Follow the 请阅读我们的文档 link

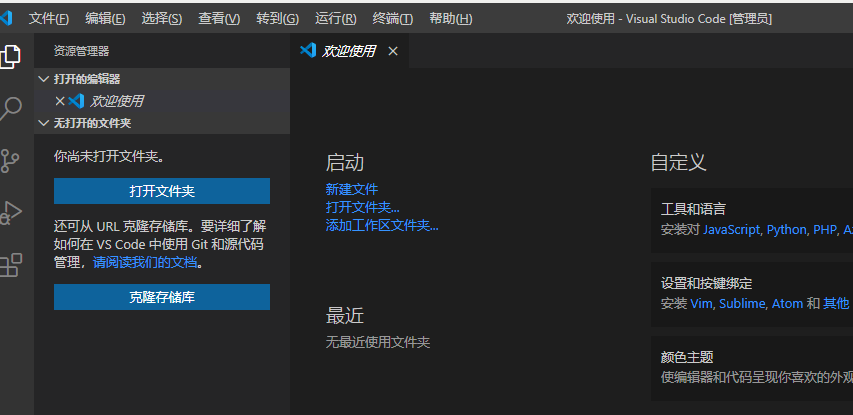pos(145,263)
